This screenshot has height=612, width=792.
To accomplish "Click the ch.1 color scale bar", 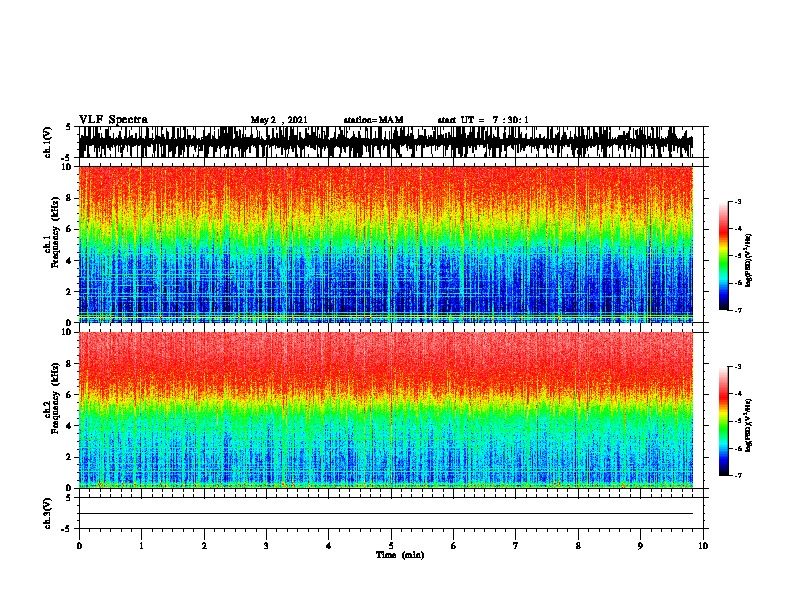I will [723, 256].
